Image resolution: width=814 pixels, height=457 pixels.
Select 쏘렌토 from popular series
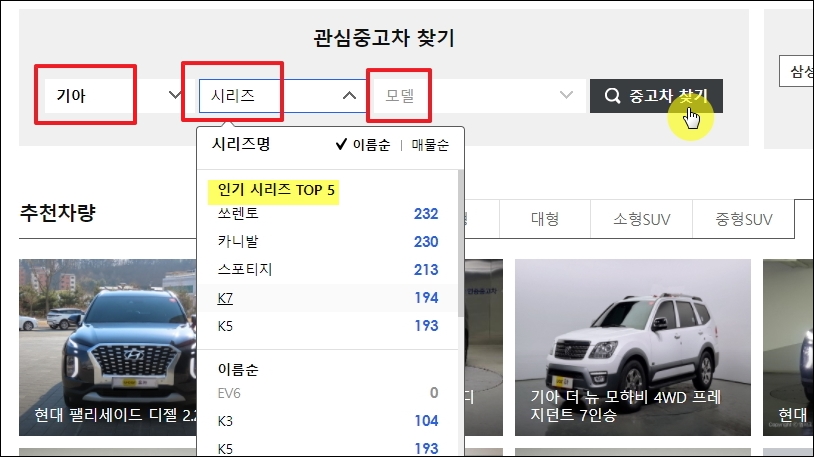coord(238,213)
